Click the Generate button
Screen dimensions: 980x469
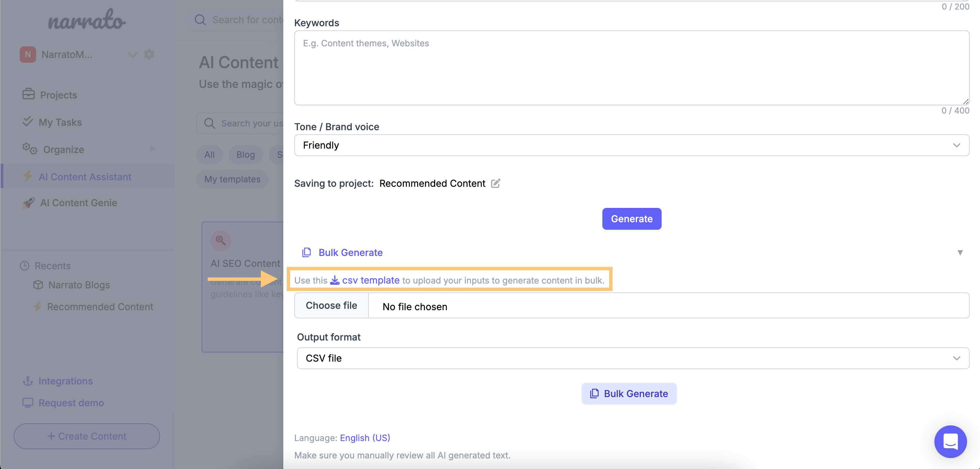click(632, 218)
